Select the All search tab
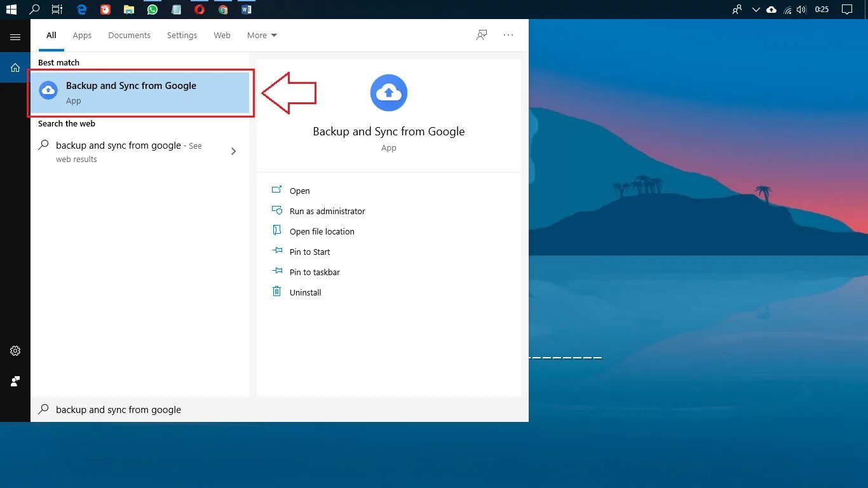 (x=51, y=36)
